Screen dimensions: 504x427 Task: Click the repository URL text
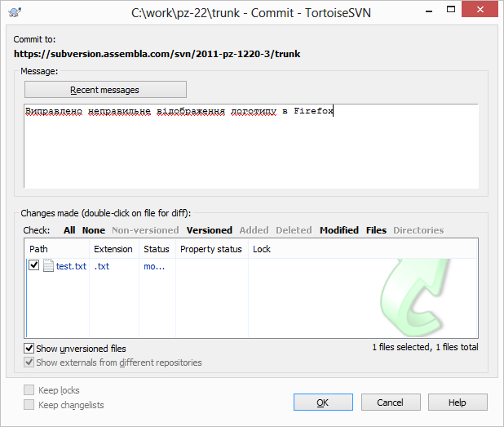pos(157,54)
